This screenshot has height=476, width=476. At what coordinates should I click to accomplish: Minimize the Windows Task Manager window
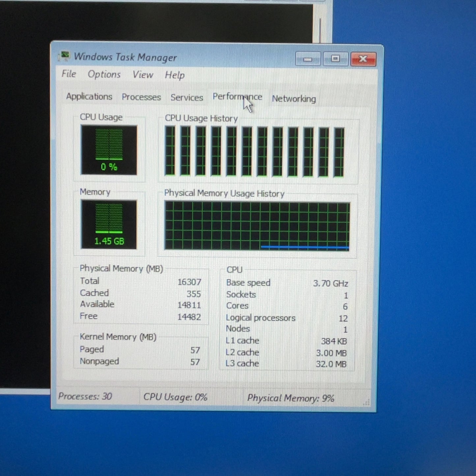[308, 59]
